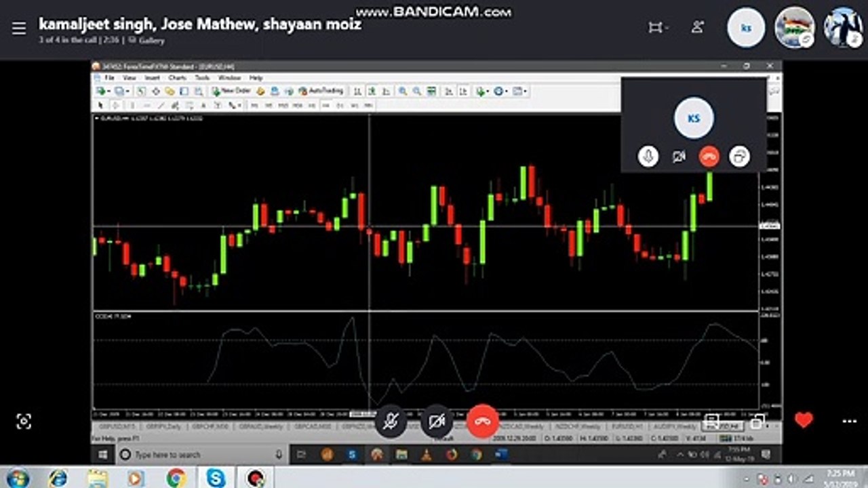Select the crosshair tool
Image resolution: width=868 pixels, height=488 pixels.
[x=115, y=105]
